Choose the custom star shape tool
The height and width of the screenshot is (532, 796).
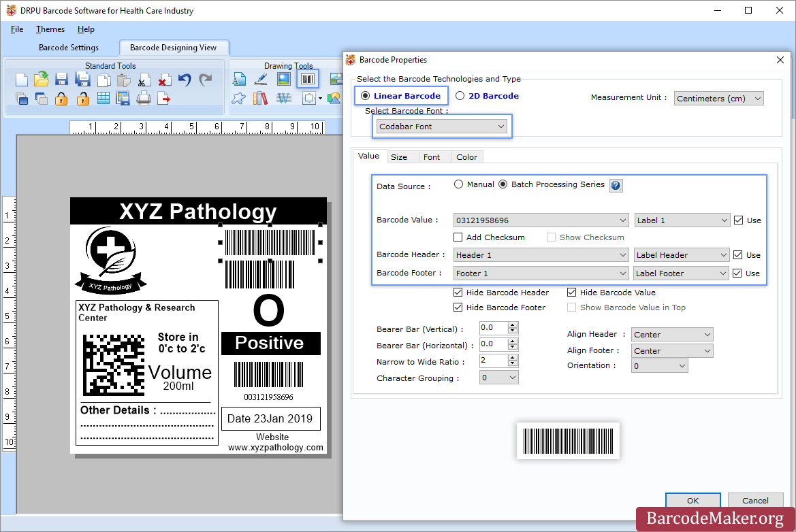(x=238, y=99)
